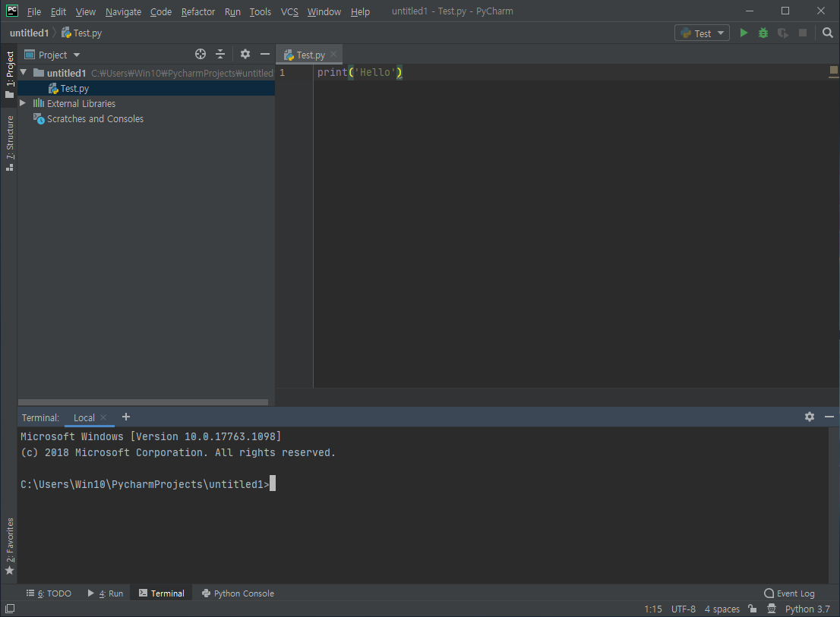Image resolution: width=840 pixels, height=617 pixels.
Task: Expand External Libraries node
Action: point(23,102)
